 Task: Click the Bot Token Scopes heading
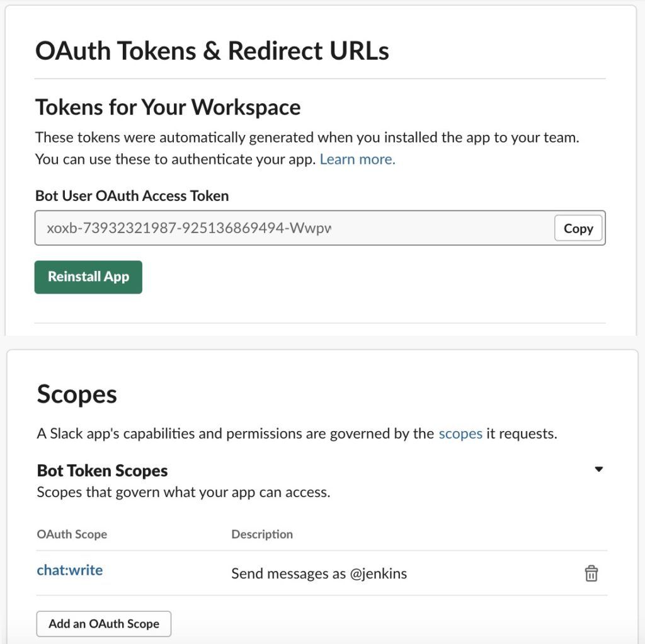[103, 470]
